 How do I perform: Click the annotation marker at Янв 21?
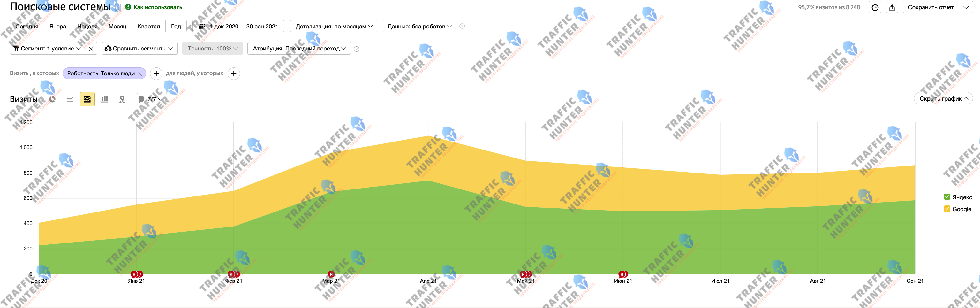136,274
